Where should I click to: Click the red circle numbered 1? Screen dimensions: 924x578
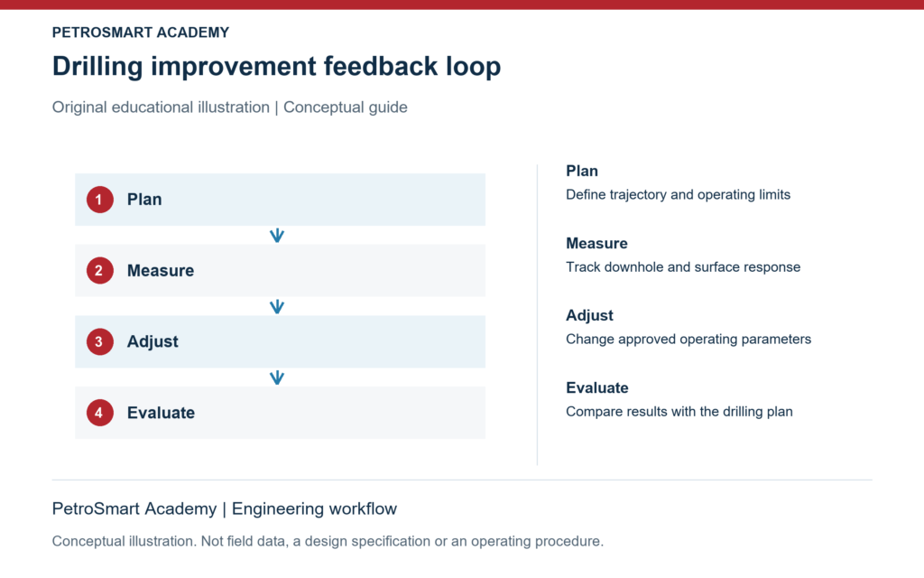tap(99, 200)
